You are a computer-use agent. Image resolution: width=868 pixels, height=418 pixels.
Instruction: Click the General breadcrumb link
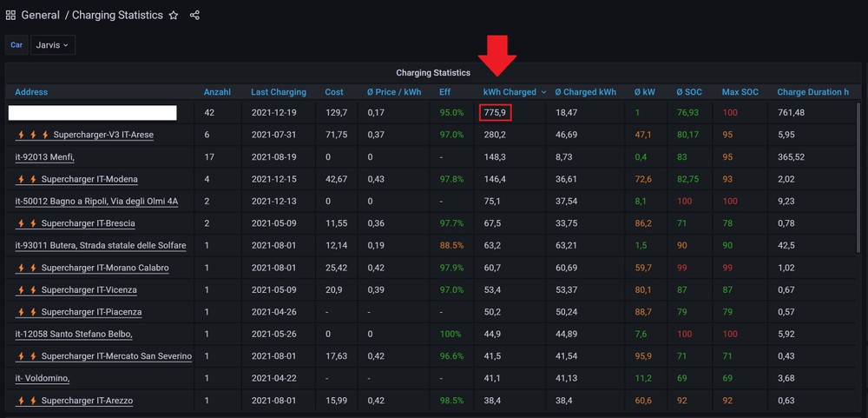click(x=41, y=15)
